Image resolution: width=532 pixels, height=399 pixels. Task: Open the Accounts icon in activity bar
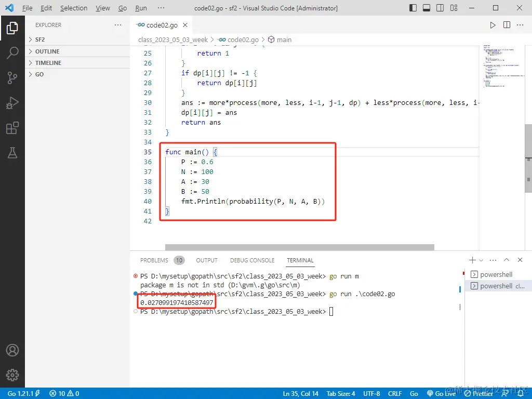[x=12, y=350]
